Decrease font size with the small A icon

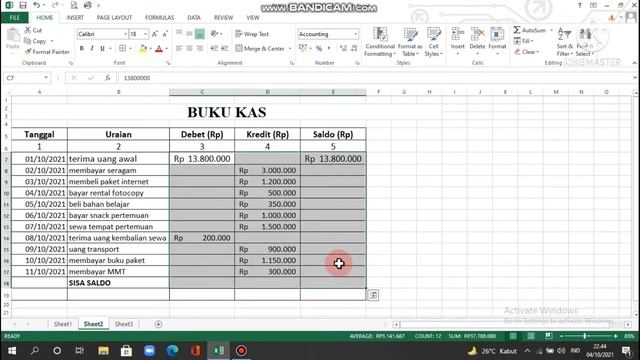tap(165, 34)
